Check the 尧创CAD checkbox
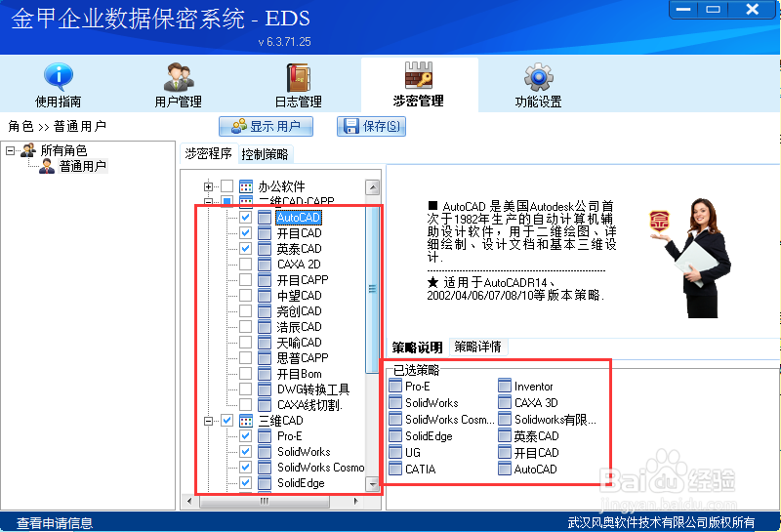Viewport: 781px width, 532px height. 246,310
